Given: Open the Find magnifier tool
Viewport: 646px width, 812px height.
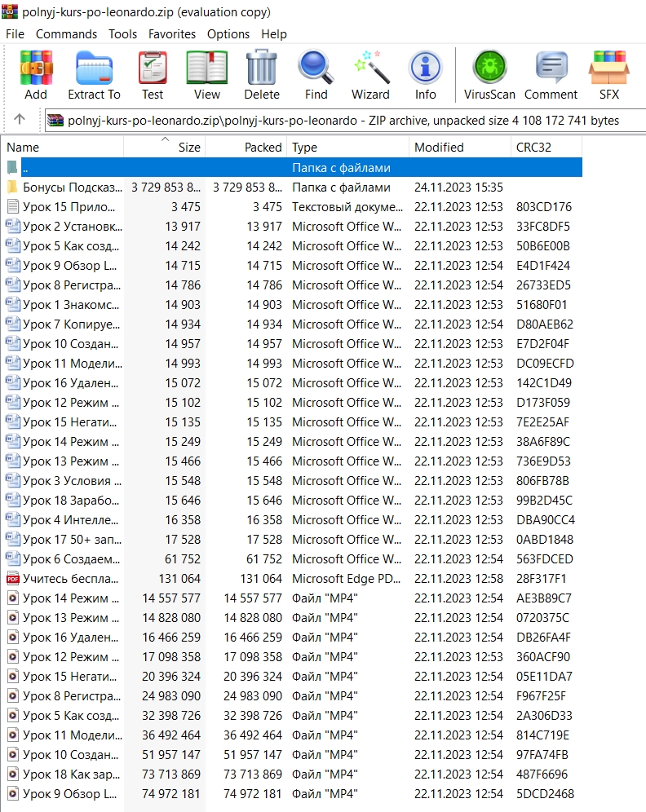Looking at the screenshot, I should [316, 68].
